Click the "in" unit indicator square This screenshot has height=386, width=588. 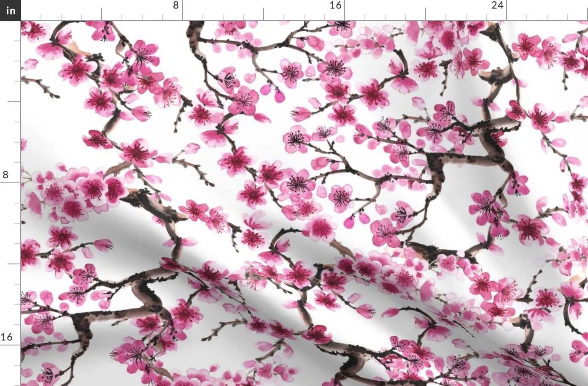tap(10, 10)
